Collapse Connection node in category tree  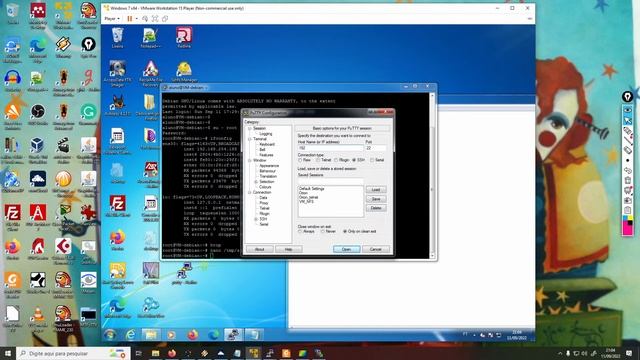pyautogui.click(x=249, y=192)
